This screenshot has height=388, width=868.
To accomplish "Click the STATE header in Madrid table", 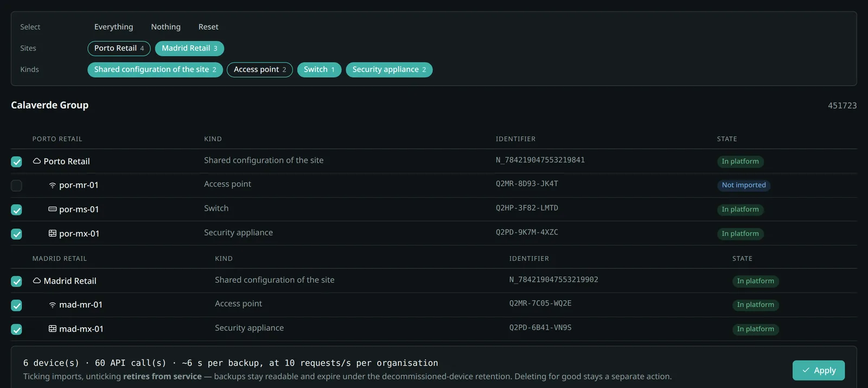I will coord(742,259).
